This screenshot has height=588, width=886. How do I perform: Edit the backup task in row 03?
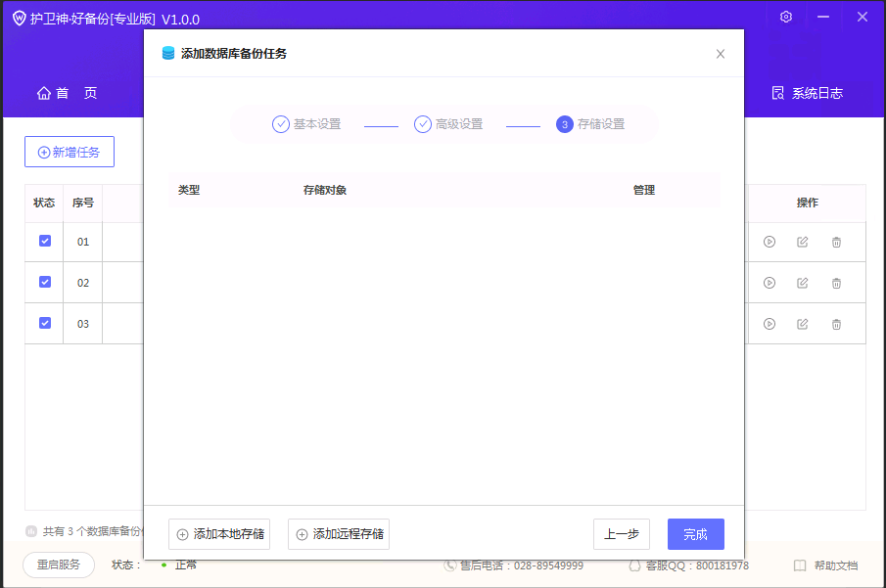click(x=803, y=324)
